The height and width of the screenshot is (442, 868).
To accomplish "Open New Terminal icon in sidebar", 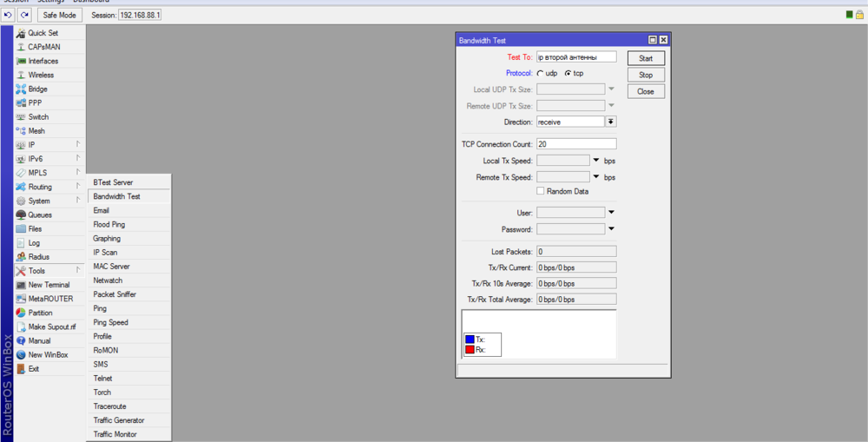I will tap(21, 285).
